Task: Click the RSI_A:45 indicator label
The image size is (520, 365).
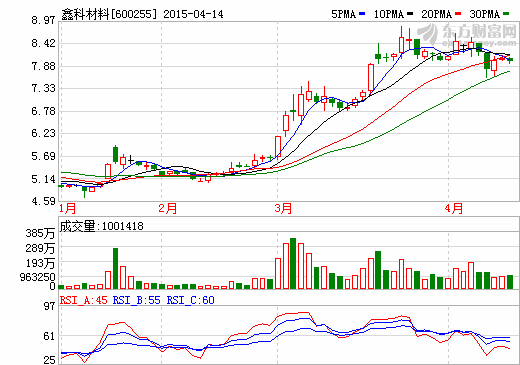Action: (84, 300)
